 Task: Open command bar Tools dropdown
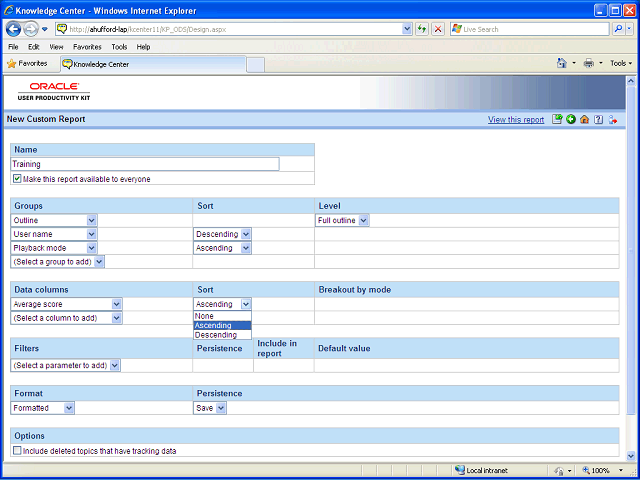(x=621, y=63)
